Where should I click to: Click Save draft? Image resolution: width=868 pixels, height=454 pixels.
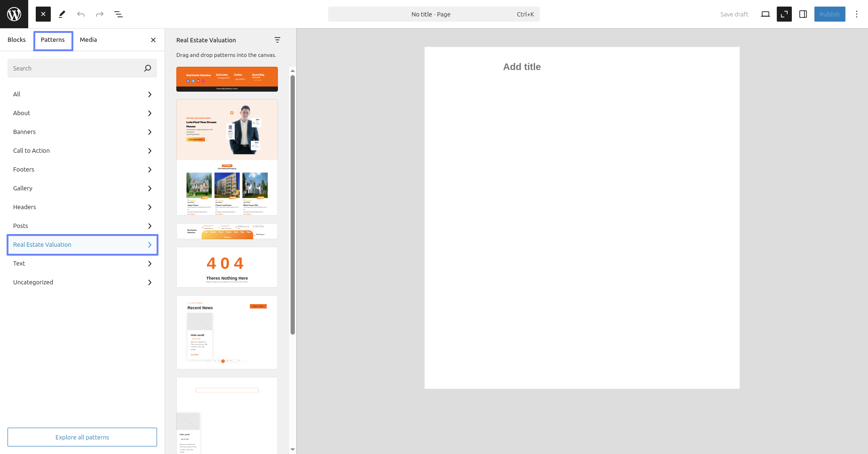[x=734, y=14]
